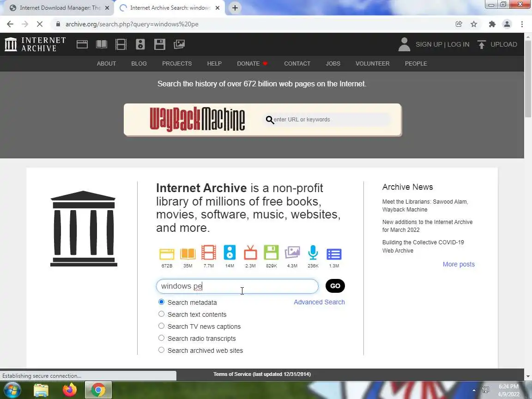Open the PEOPLE menu item
This screenshot has height=399, width=532.
pos(416,63)
